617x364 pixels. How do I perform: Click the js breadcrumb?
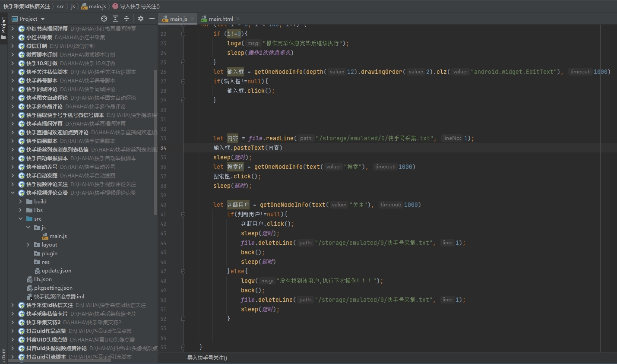point(73,6)
